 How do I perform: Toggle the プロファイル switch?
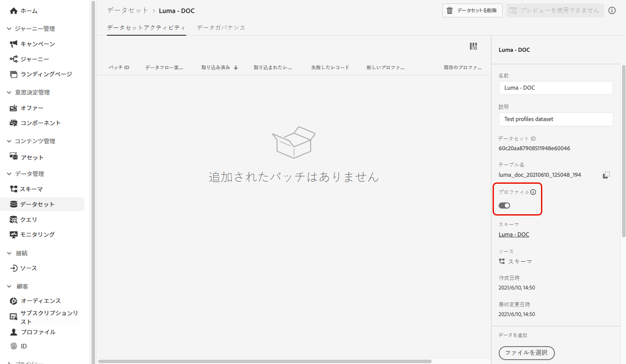pyautogui.click(x=504, y=206)
